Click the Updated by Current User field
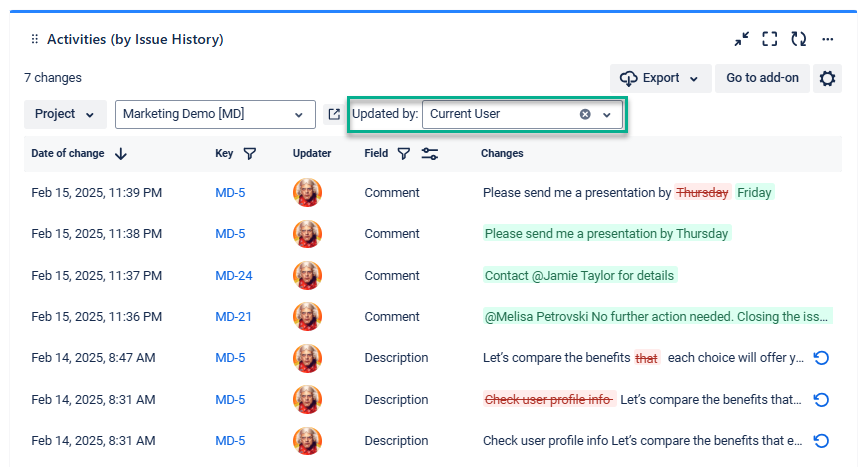865x467 pixels. click(522, 114)
